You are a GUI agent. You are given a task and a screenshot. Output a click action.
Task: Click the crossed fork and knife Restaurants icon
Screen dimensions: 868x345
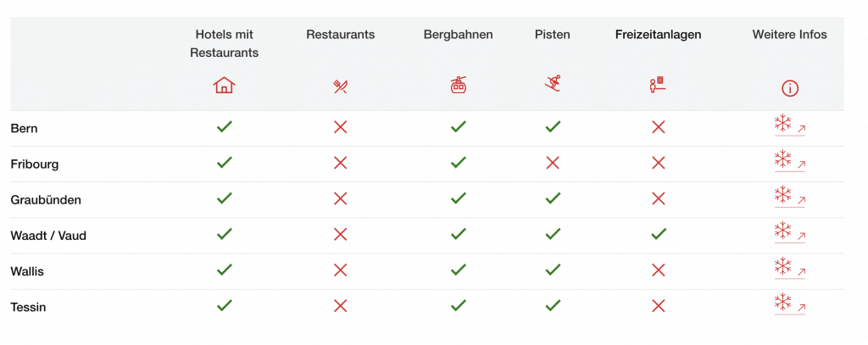point(341,86)
